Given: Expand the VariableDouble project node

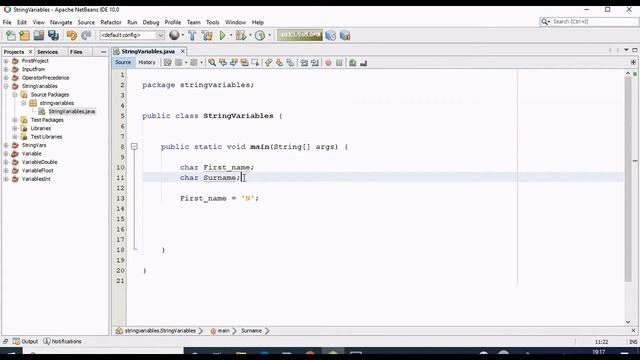Looking at the screenshot, I should click(6, 162).
